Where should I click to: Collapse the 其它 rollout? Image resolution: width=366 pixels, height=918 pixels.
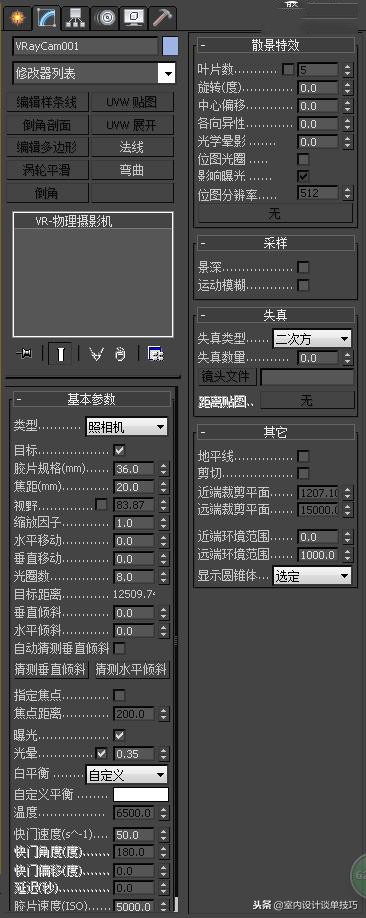(x=275, y=432)
